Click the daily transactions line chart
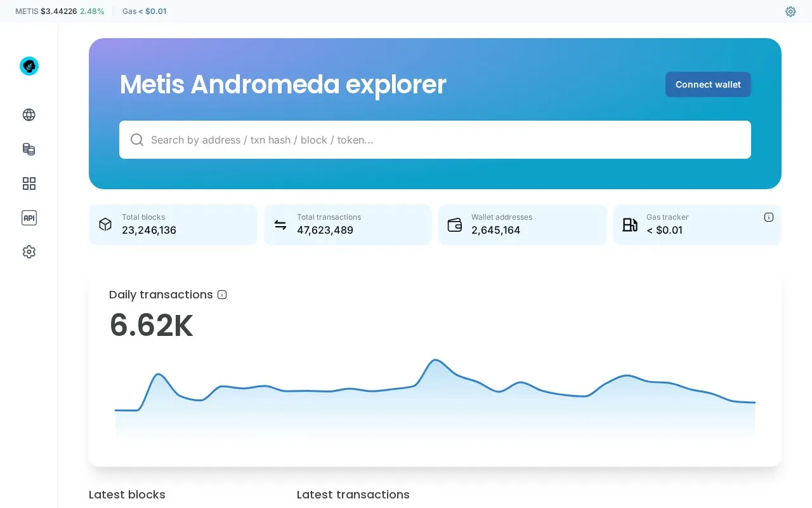Screen dimensions: 812x508 (x=435, y=397)
